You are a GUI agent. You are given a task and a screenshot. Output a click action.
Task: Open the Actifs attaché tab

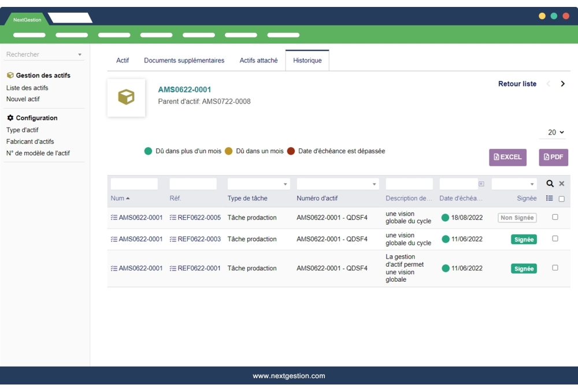point(260,59)
